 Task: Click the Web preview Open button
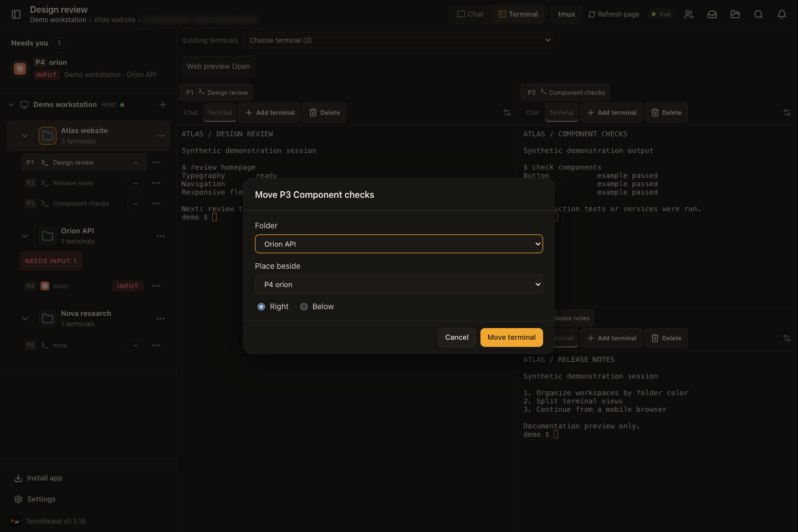218,66
